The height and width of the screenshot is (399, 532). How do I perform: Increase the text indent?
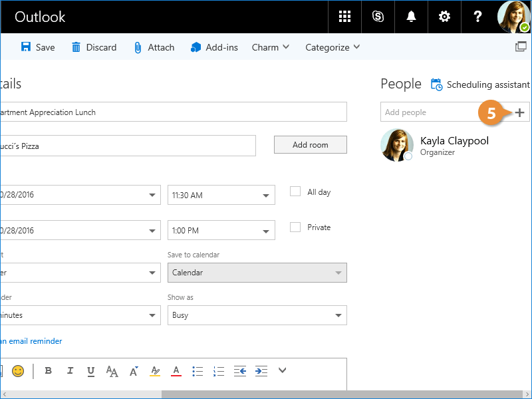261,371
